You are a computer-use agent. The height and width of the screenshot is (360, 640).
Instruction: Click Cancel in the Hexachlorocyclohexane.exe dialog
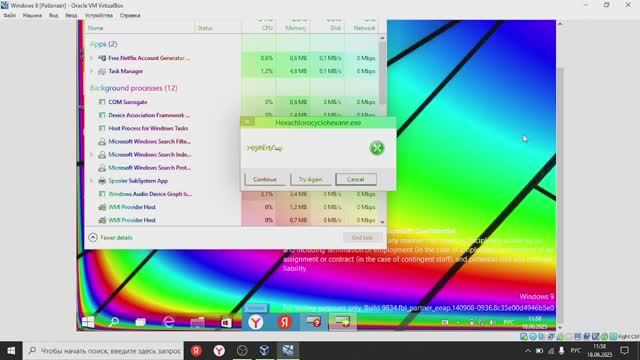(356, 180)
